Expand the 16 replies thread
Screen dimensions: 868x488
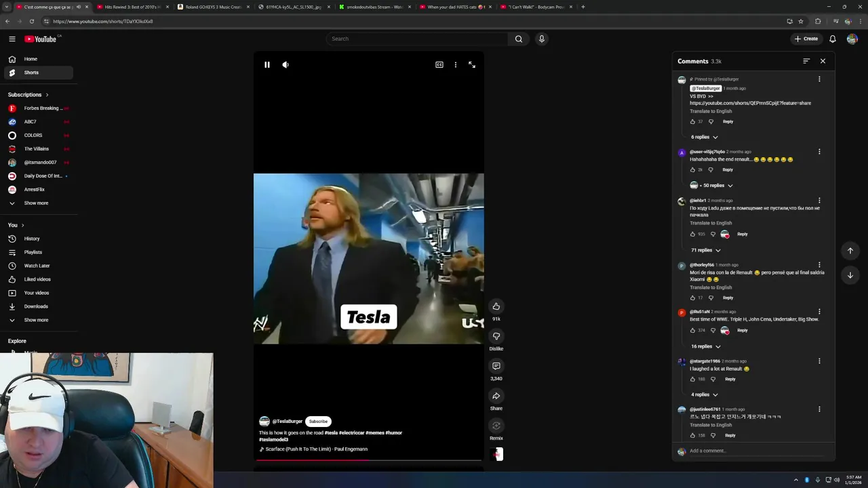[706, 346]
